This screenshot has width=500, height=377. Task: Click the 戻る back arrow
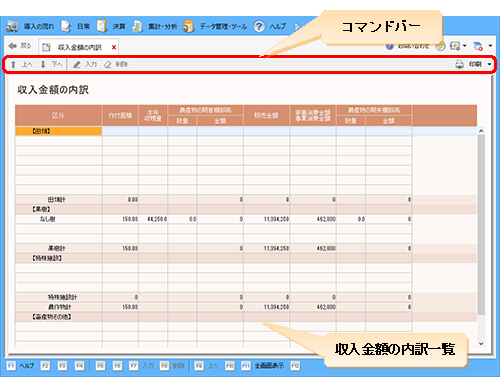[x=13, y=46]
